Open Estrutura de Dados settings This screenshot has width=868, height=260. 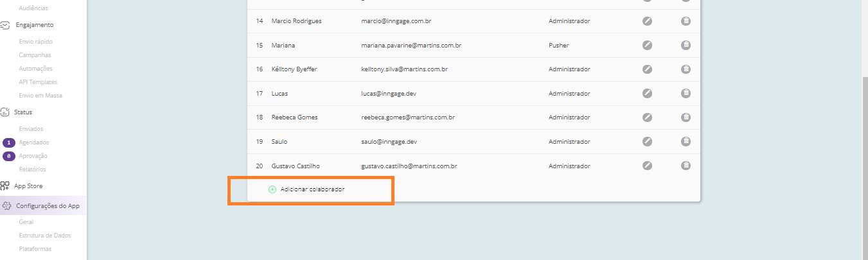[x=45, y=236]
